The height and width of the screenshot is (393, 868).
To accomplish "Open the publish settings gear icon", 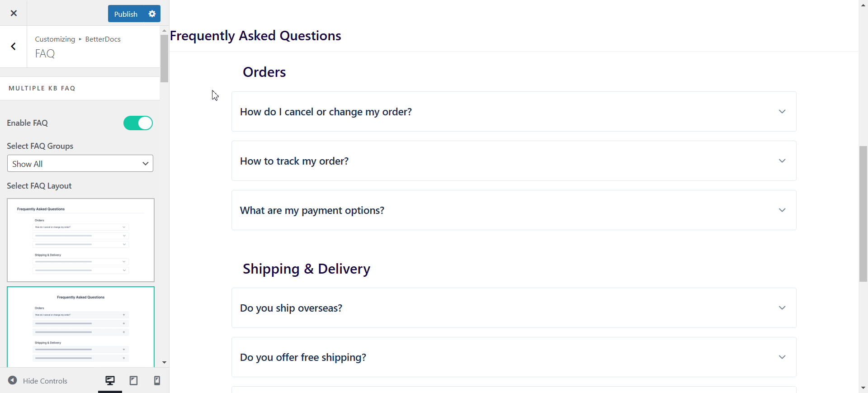I will [x=152, y=14].
